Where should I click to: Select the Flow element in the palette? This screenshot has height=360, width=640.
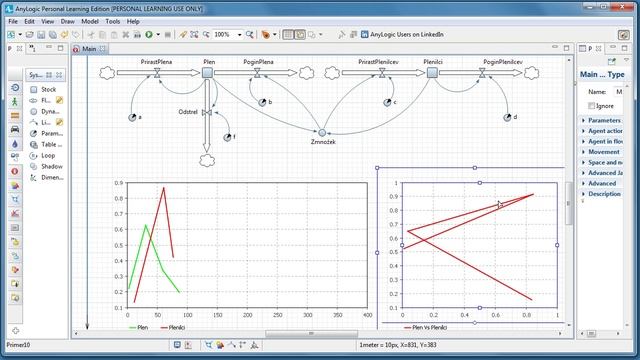pos(40,100)
